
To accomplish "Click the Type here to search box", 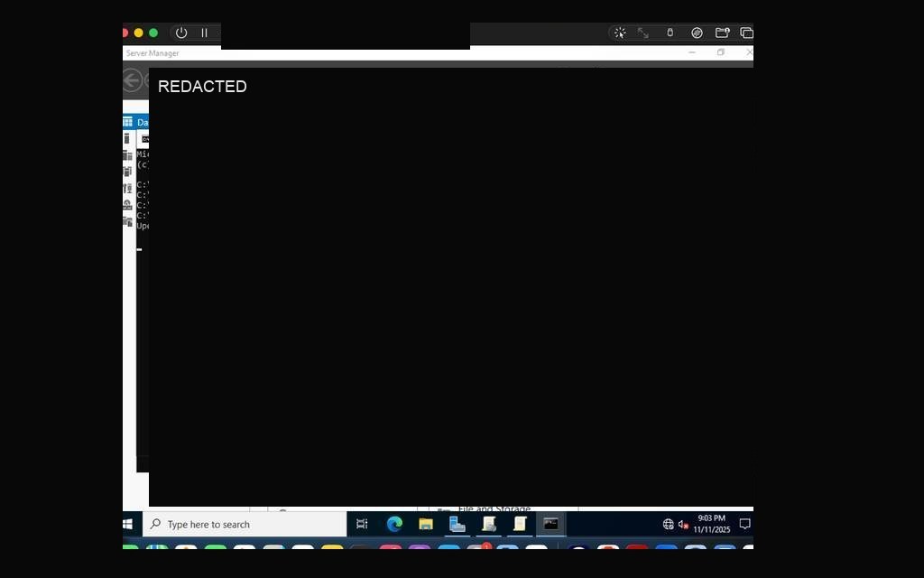I will click(245, 525).
